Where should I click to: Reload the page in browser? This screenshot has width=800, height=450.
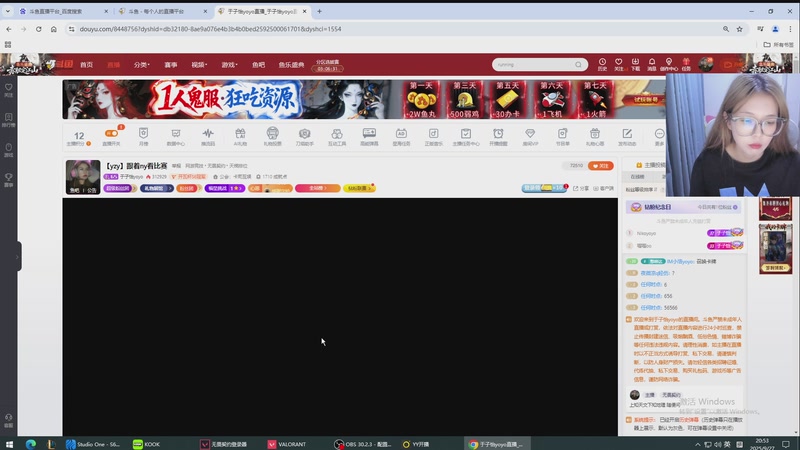click(38, 29)
